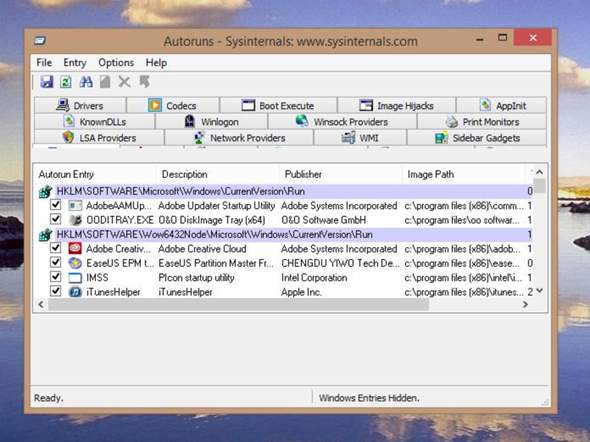
Task: Click the Refresh toolbar icon
Action: 66,82
